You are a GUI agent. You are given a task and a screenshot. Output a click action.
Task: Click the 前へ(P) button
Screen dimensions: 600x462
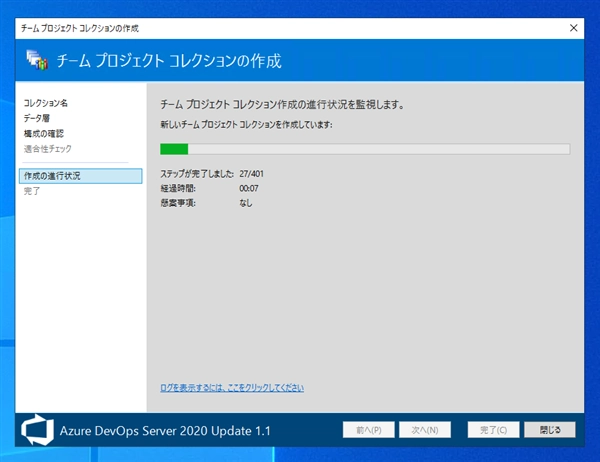click(x=368, y=430)
